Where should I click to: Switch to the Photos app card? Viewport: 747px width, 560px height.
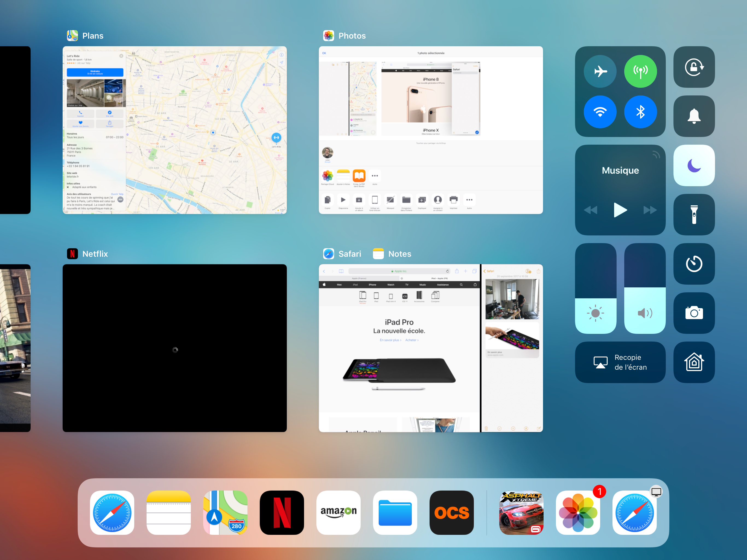(431, 130)
